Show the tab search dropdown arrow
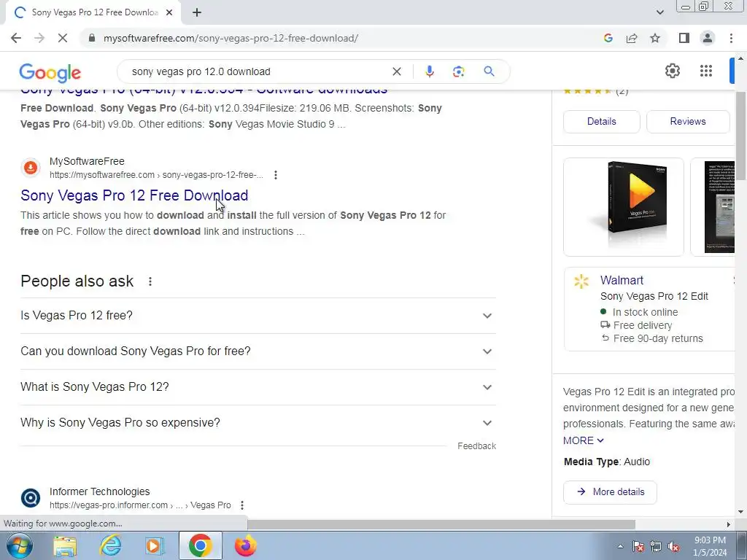The image size is (747, 560). [659, 12]
